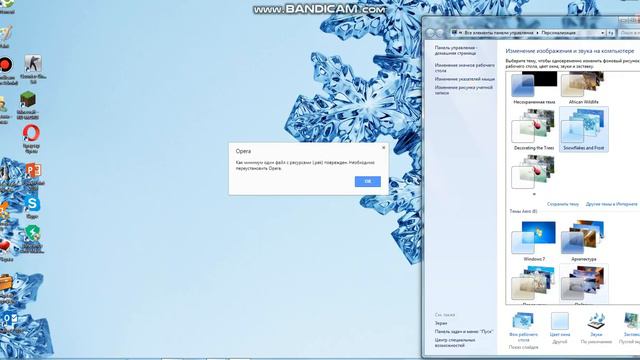
Task: Open Изменение значков рабочего стола link
Action: [x=464, y=68]
